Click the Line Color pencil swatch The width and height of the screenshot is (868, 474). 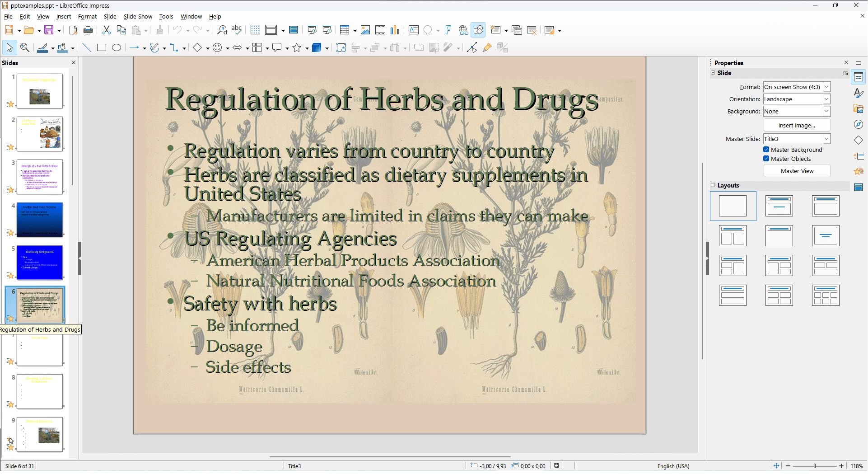pos(42,47)
